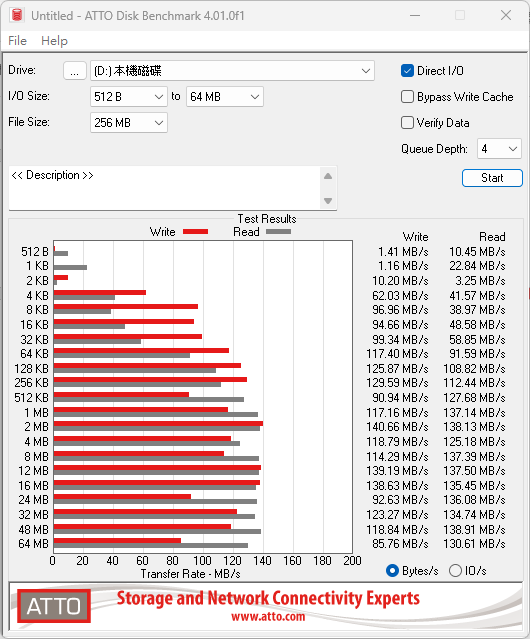This screenshot has height=639, width=530.
Task: Click the ATTO logo in the banner
Action: click(x=54, y=606)
